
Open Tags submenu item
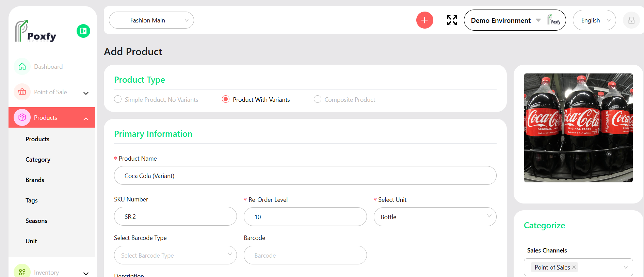[31, 200]
